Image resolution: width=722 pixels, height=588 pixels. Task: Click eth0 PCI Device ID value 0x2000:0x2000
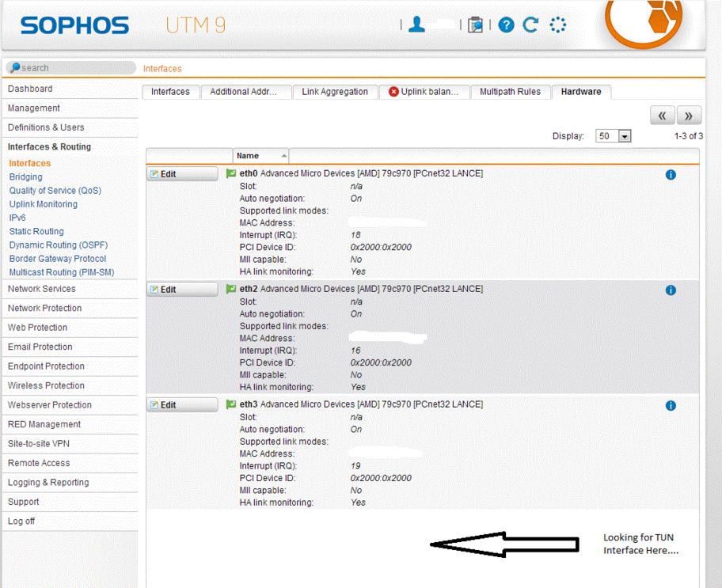pyautogui.click(x=381, y=247)
